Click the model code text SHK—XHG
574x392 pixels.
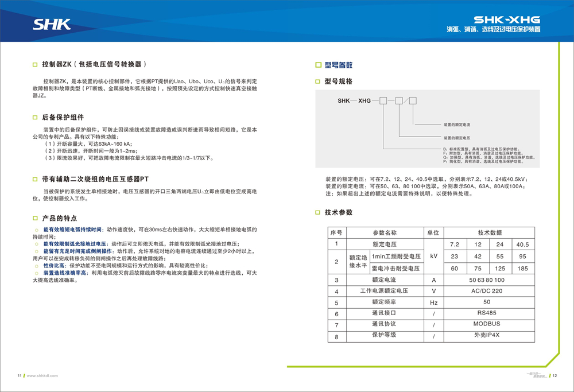pyautogui.click(x=354, y=100)
